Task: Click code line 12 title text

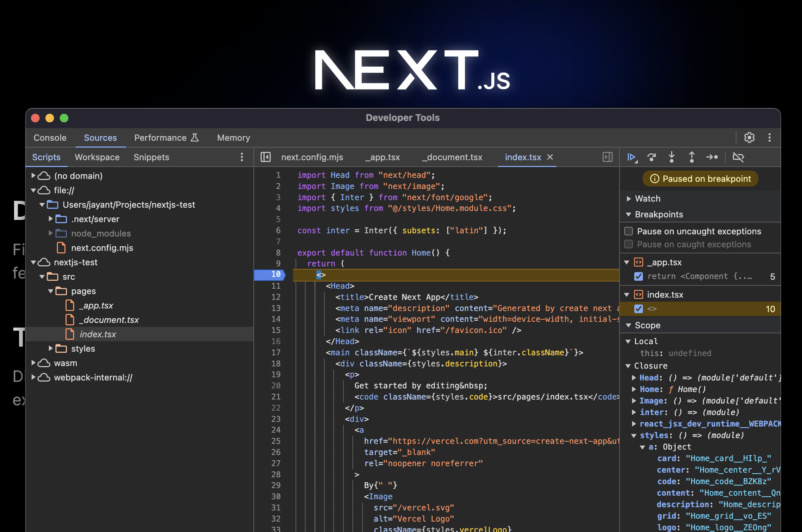Action: coord(407,297)
